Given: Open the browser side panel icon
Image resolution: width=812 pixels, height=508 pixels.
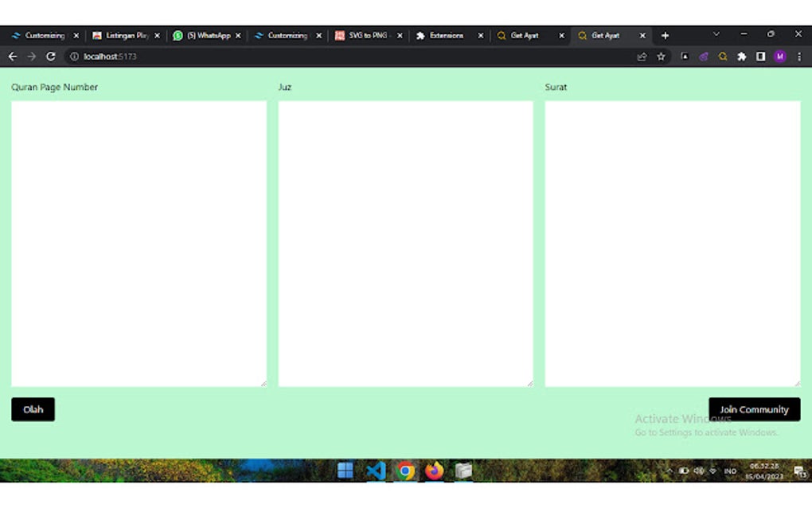Looking at the screenshot, I should pos(761,57).
